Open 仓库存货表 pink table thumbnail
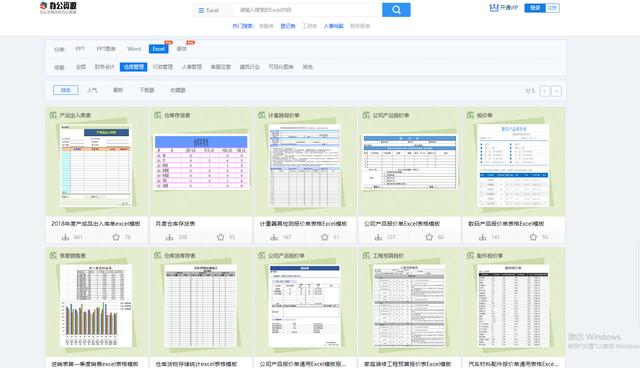 click(x=201, y=162)
